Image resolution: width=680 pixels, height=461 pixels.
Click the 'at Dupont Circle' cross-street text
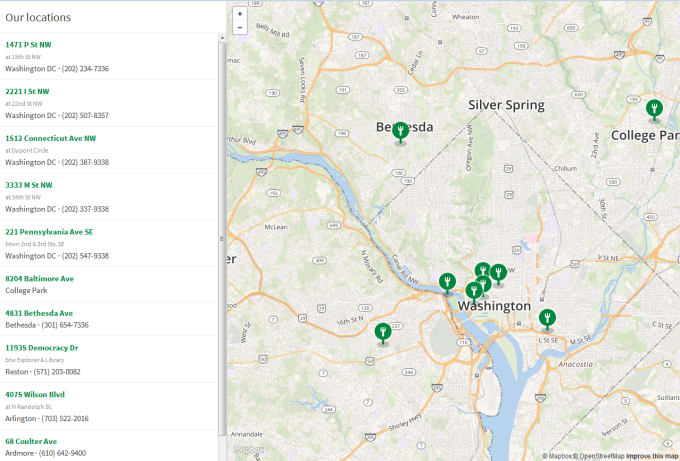tap(26, 150)
